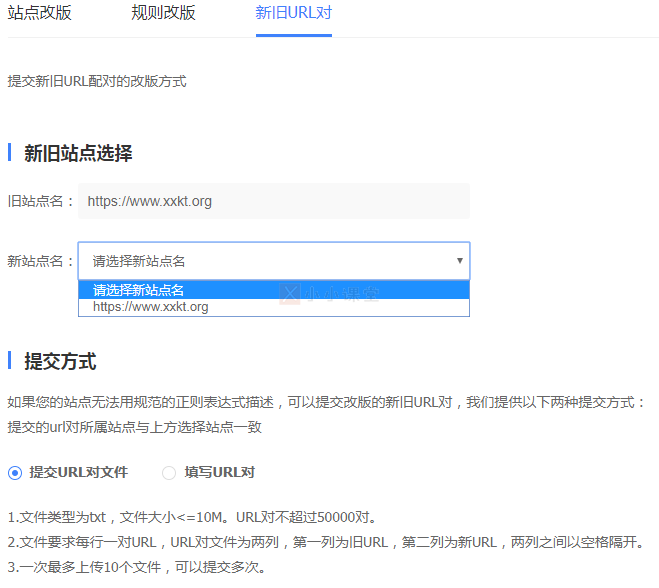Pick https://www.xxkt.org from the dropdown list
659x588 pixels.
pos(274,307)
